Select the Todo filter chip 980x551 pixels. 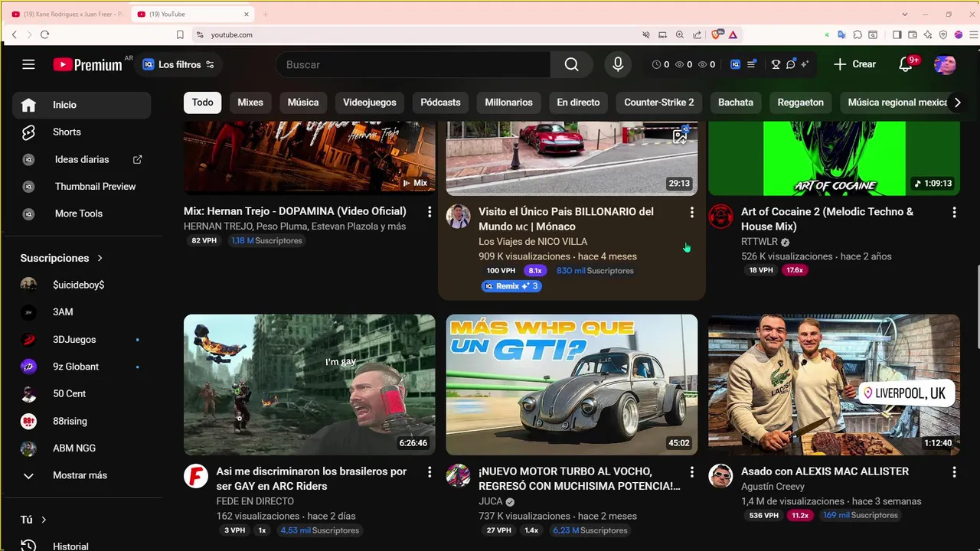(203, 102)
